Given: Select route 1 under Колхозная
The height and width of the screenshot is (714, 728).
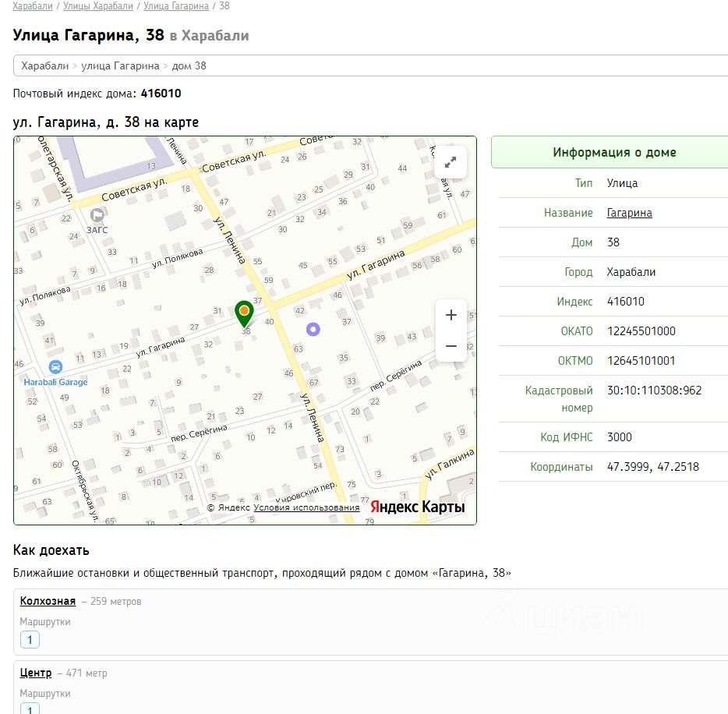Looking at the screenshot, I should 30,640.
